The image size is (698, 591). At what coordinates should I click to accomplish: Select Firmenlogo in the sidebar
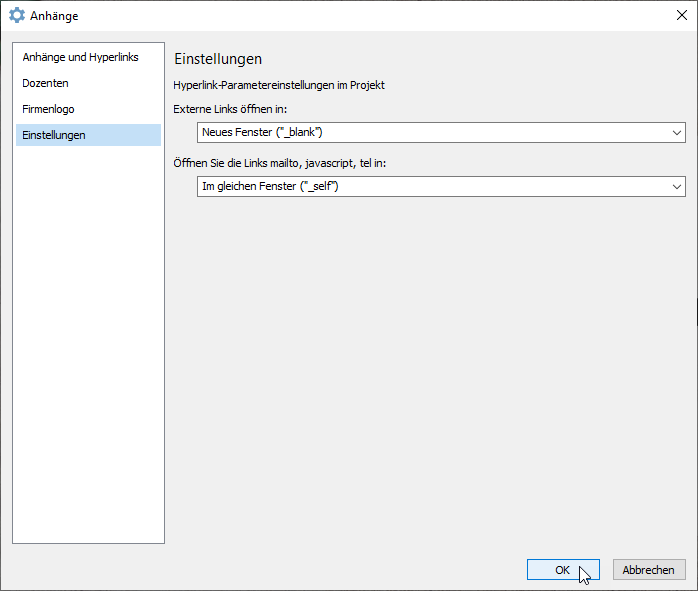coord(49,110)
